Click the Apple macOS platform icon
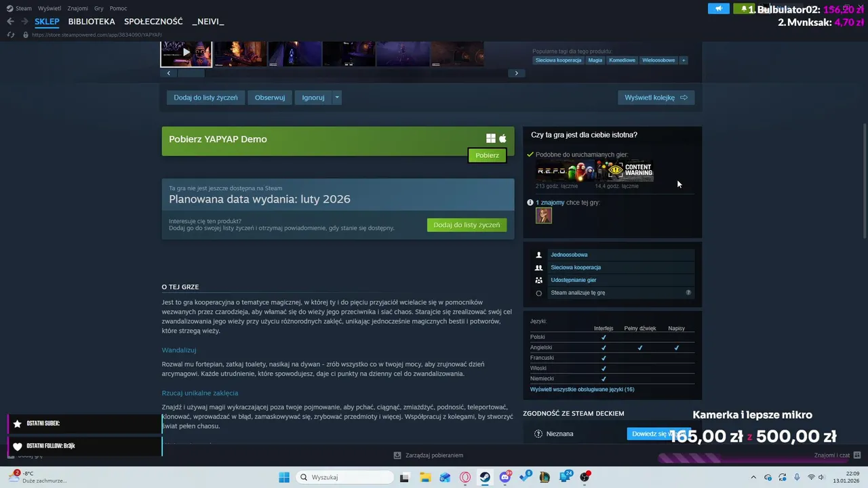This screenshot has width=868, height=488. [502, 139]
